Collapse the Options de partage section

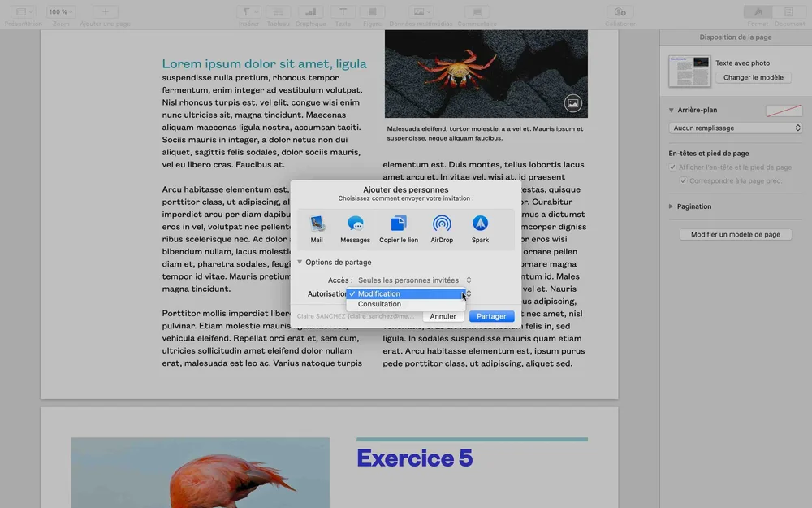click(x=300, y=263)
